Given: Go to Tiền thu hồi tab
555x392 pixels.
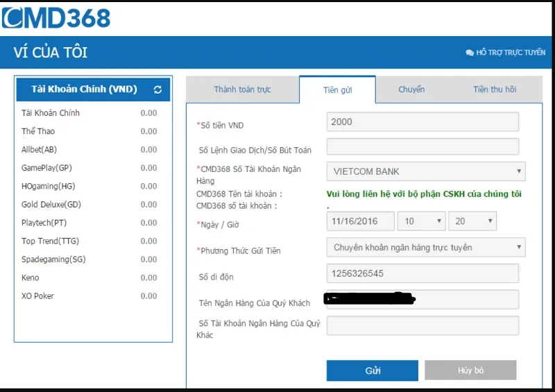Looking at the screenshot, I should [x=494, y=90].
